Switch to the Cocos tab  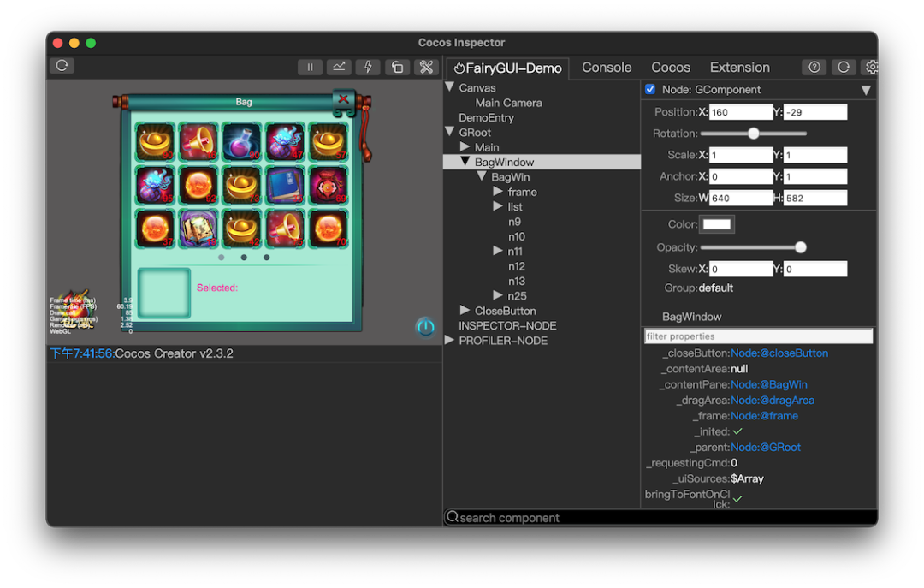coord(671,68)
